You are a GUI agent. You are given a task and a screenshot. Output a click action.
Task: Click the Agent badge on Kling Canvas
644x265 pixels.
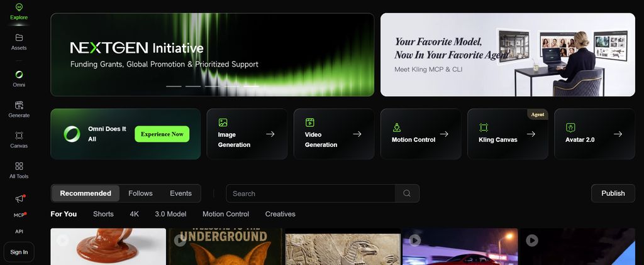tap(538, 114)
